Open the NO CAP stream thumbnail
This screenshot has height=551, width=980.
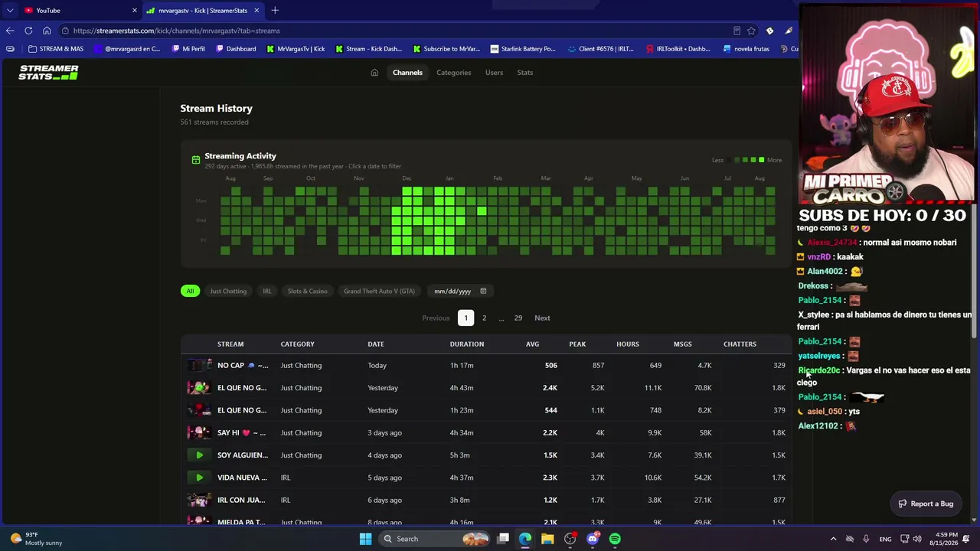(x=199, y=365)
